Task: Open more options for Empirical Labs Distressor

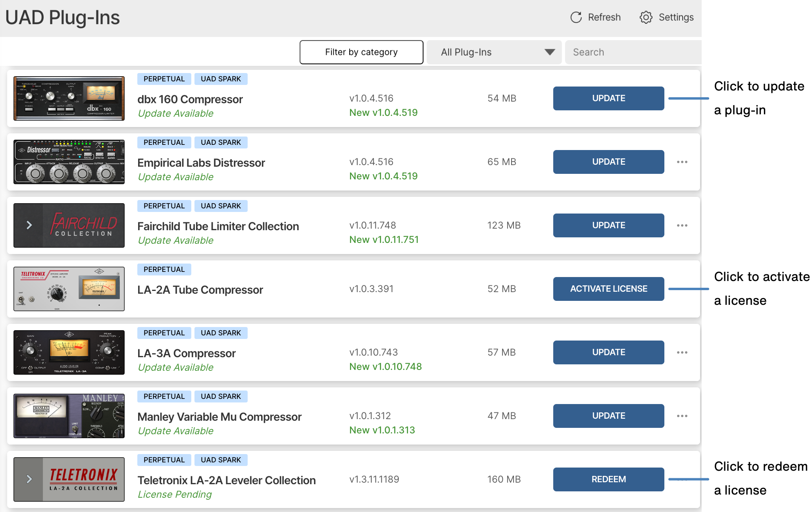Action: point(682,162)
